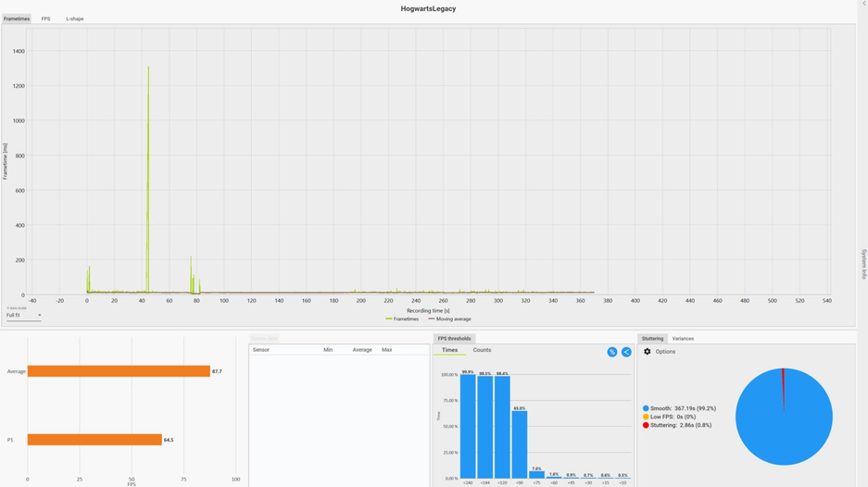This screenshot has width=868, height=487.
Task: Click the blue percent toggle icon
Action: [x=611, y=352]
